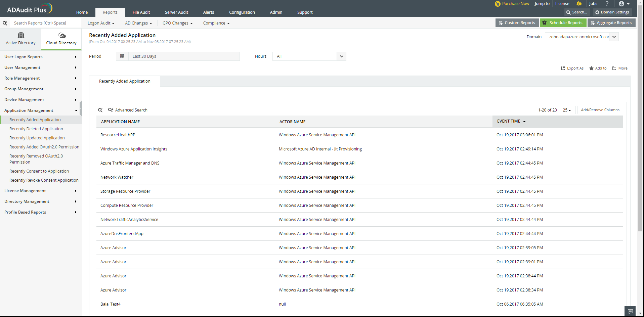Click the Add to star icon
Image resolution: width=644 pixels, height=317 pixels.
tap(591, 68)
